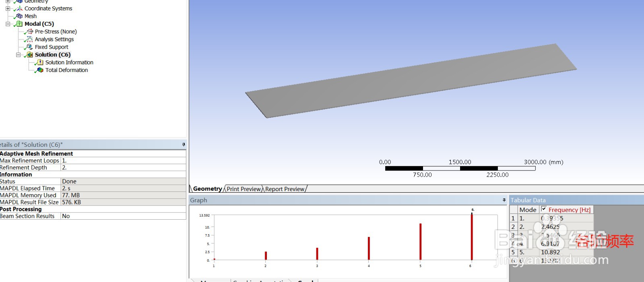Select the Max Refinement Loops value field
Viewport: 644px width, 282px height.
click(x=123, y=161)
